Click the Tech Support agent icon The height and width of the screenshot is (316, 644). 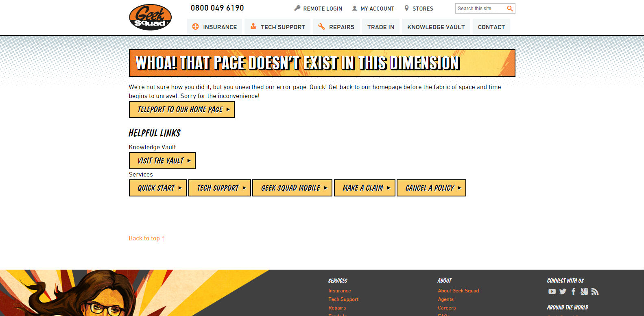[253, 26]
